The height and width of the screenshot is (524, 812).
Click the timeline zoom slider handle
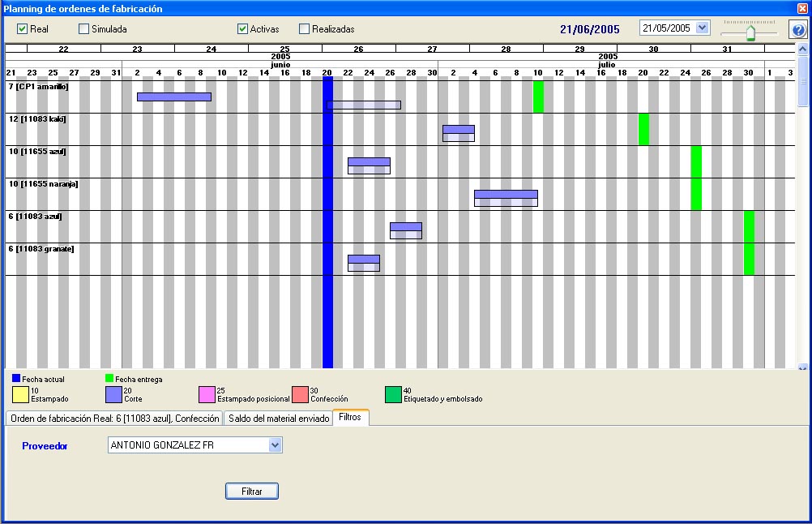[x=750, y=32]
